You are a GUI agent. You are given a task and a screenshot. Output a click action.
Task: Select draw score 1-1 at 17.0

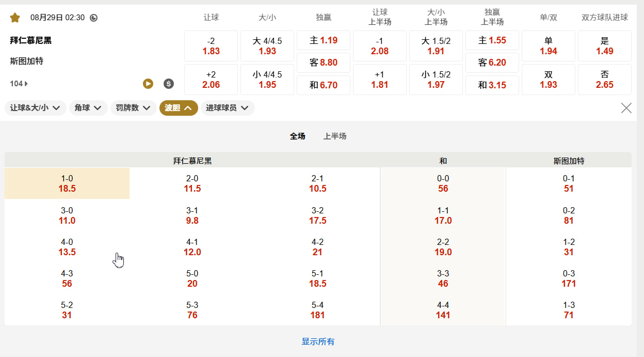click(443, 215)
